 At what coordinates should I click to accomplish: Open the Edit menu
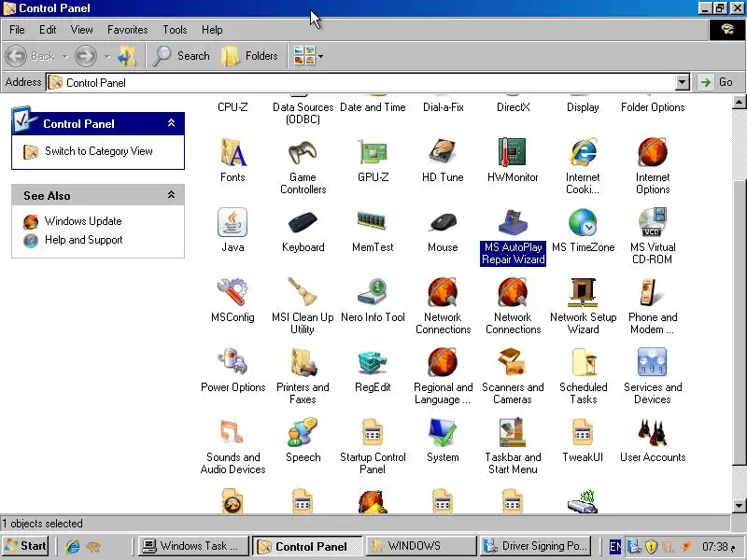[48, 30]
